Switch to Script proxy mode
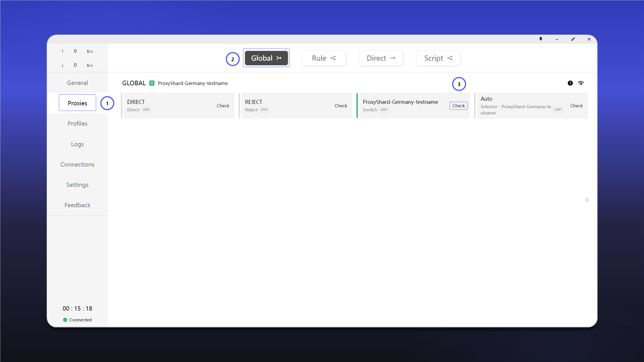This screenshot has width=644, height=362. click(x=438, y=58)
